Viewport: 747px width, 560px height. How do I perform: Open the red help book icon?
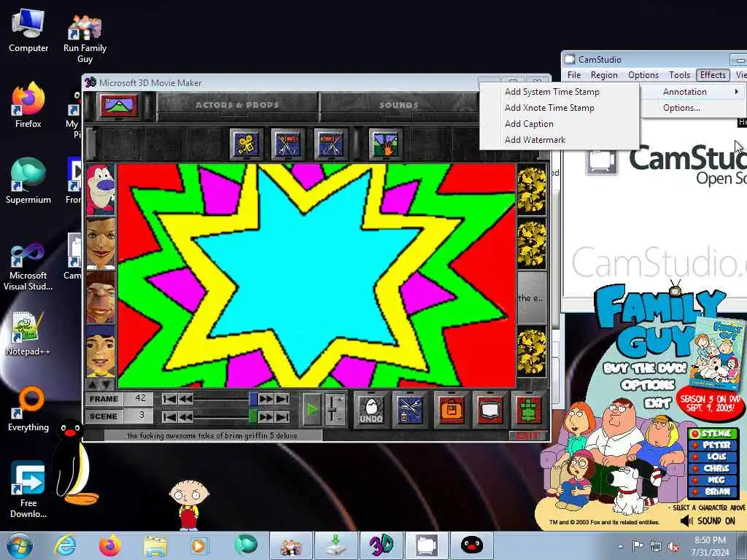[490, 410]
